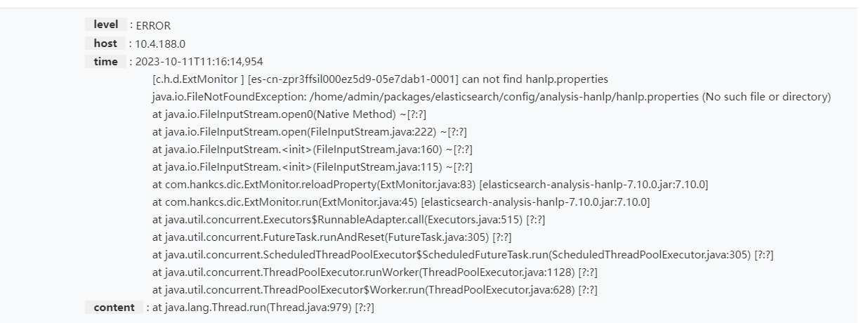Click the FileInputStream.java:115 init stack line
Viewport: 868px width, 323px height.
coord(313,167)
